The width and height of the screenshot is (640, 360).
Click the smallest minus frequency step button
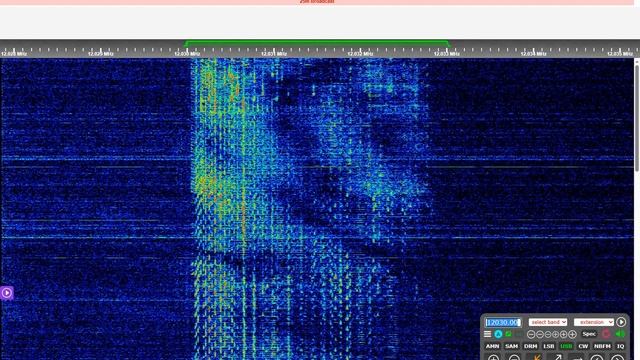tap(548, 334)
